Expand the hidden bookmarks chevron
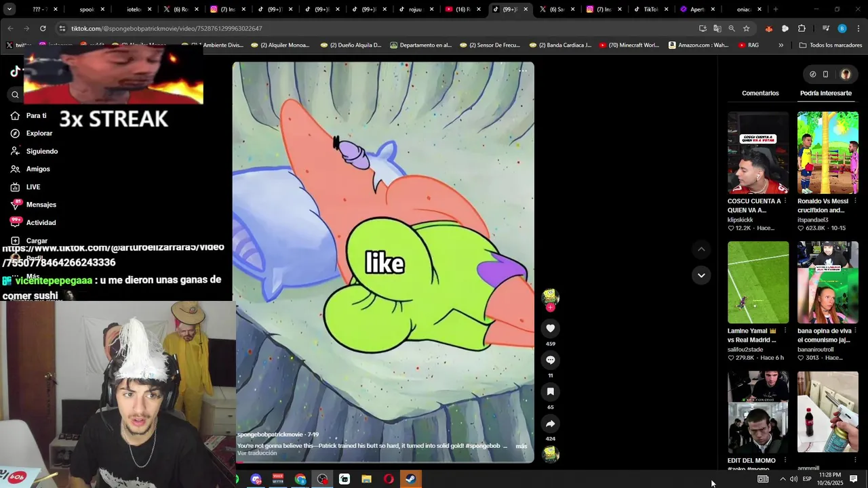 tap(781, 45)
